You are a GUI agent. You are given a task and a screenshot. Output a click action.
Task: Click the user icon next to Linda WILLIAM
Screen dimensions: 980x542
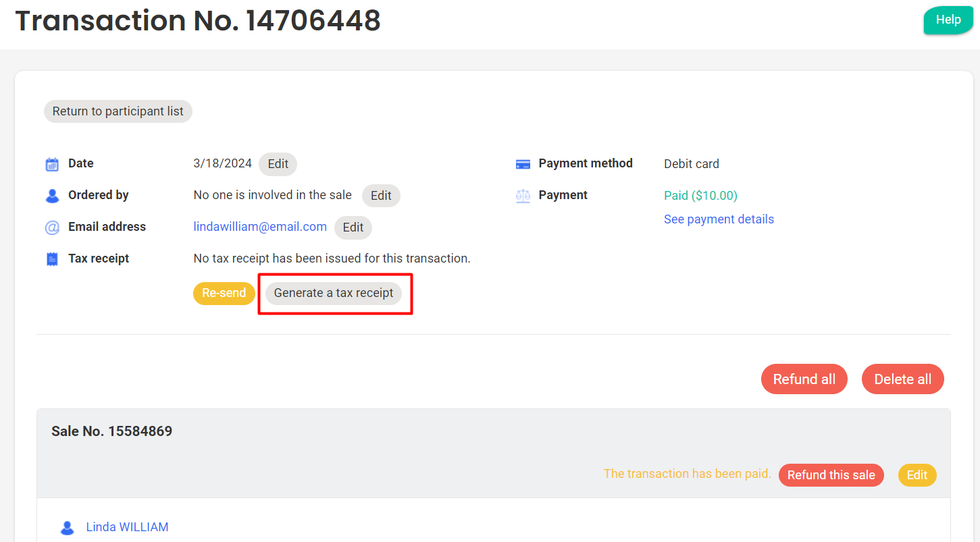(x=67, y=528)
